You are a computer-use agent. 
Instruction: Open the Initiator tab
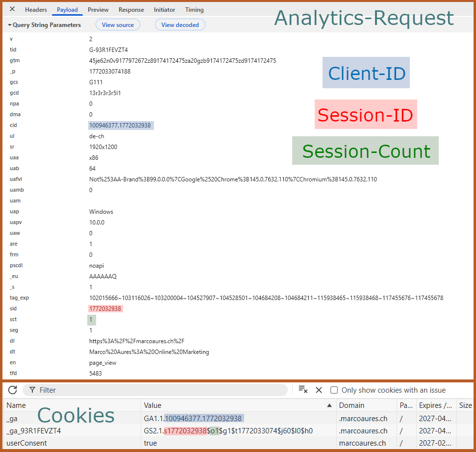coord(164,9)
